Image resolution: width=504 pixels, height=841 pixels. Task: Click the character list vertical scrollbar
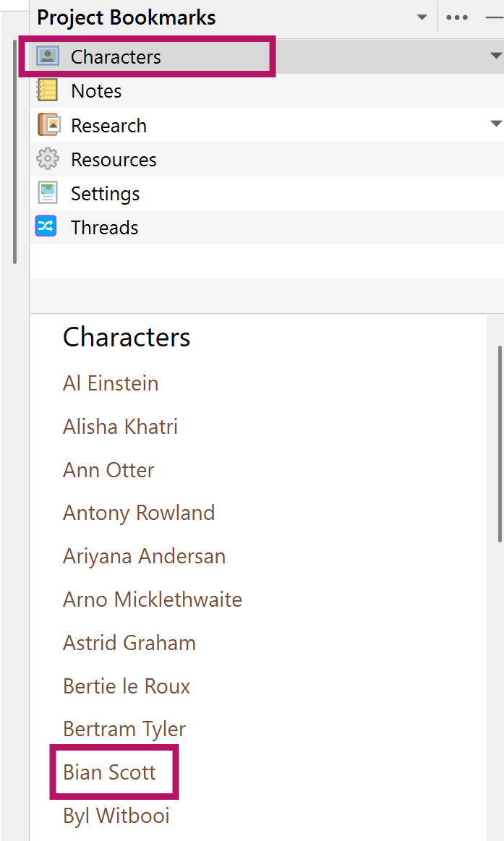coord(500,443)
